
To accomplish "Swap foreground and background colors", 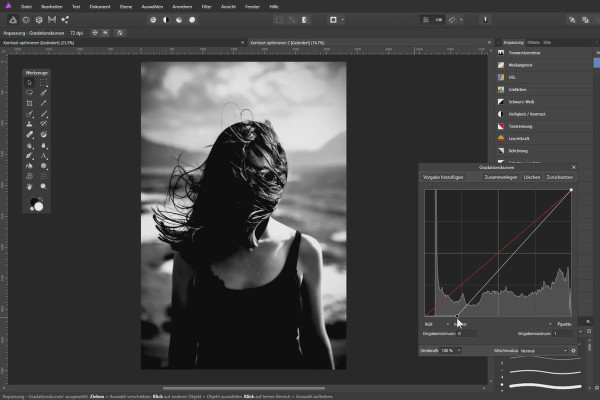I will coord(41,199).
